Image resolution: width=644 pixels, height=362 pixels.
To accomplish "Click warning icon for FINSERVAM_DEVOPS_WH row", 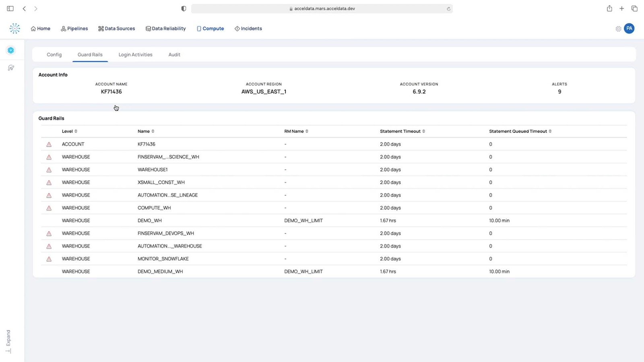I will click(x=49, y=234).
